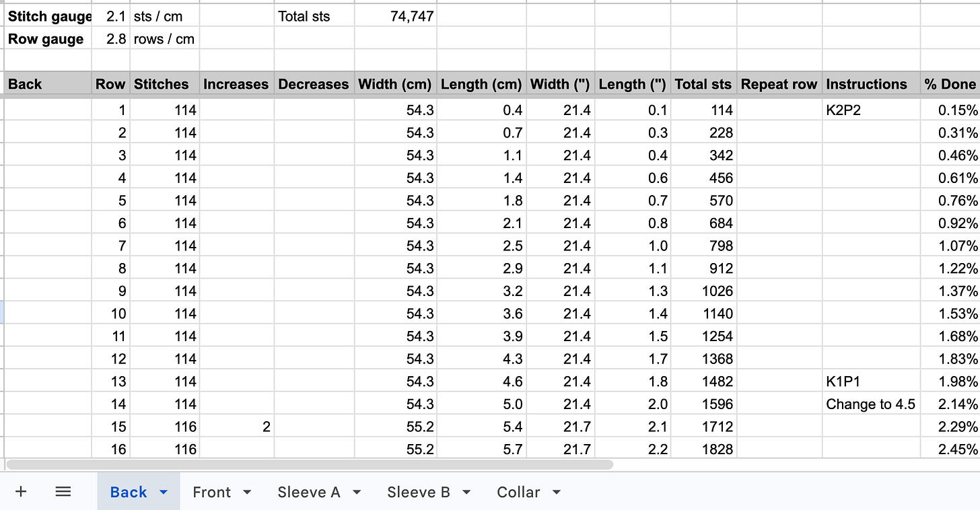Click the 'rows / cm' unit cell
This screenshot has width=980, height=510.
165,38
